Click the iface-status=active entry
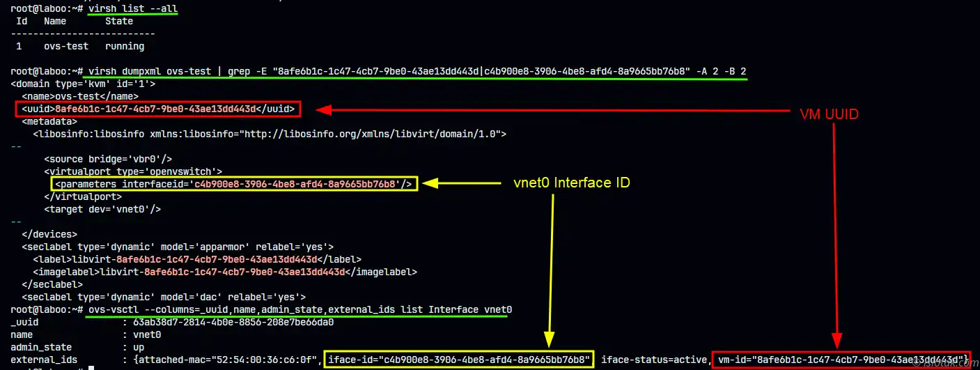 pyautogui.click(x=655, y=360)
